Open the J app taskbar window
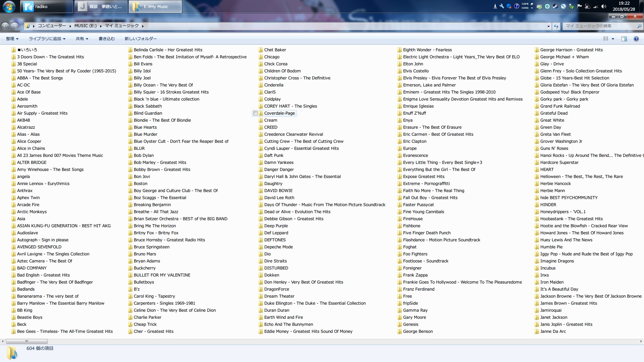This screenshot has width=644, height=362. click(101, 6)
